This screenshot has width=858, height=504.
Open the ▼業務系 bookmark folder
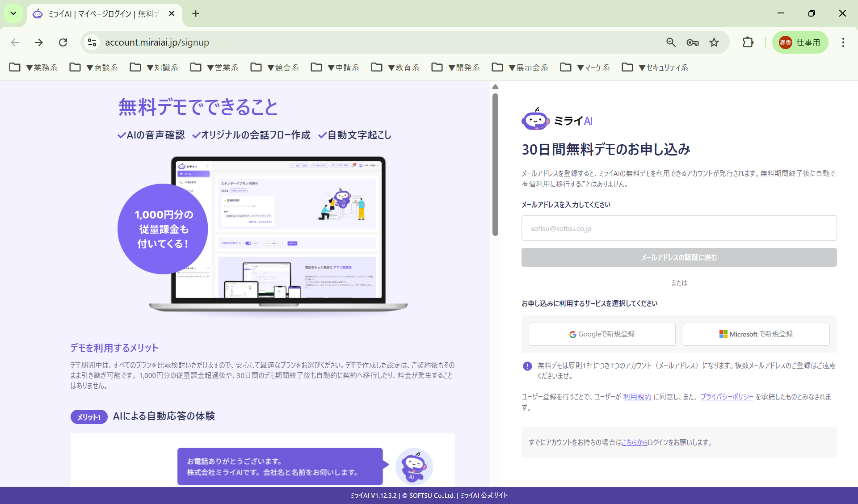(34, 67)
